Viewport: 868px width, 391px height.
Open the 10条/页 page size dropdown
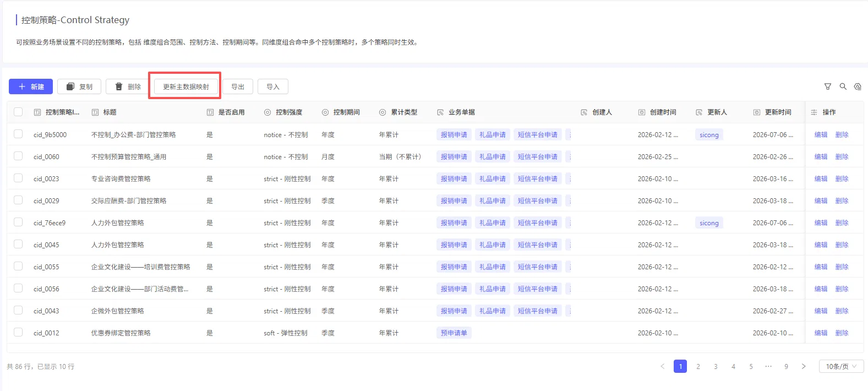[842, 366]
